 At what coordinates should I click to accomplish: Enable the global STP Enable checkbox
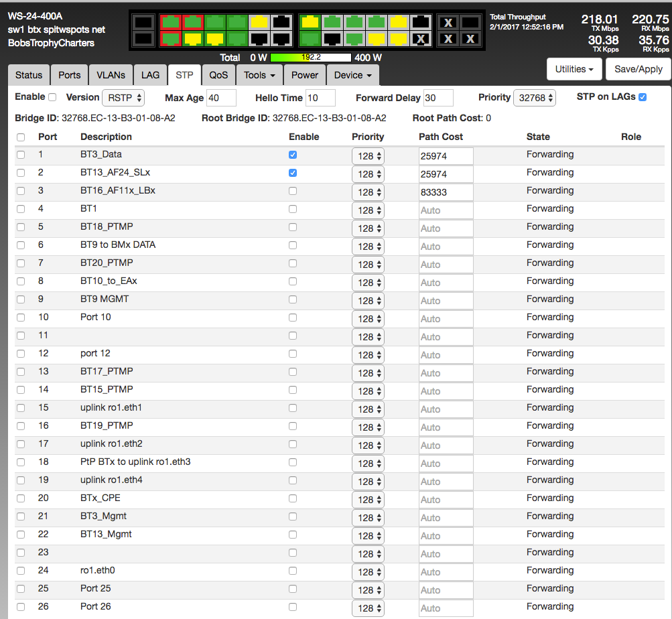[52, 97]
